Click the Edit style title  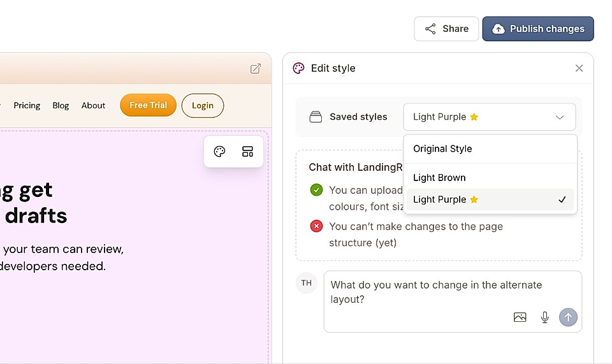click(333, 68)
